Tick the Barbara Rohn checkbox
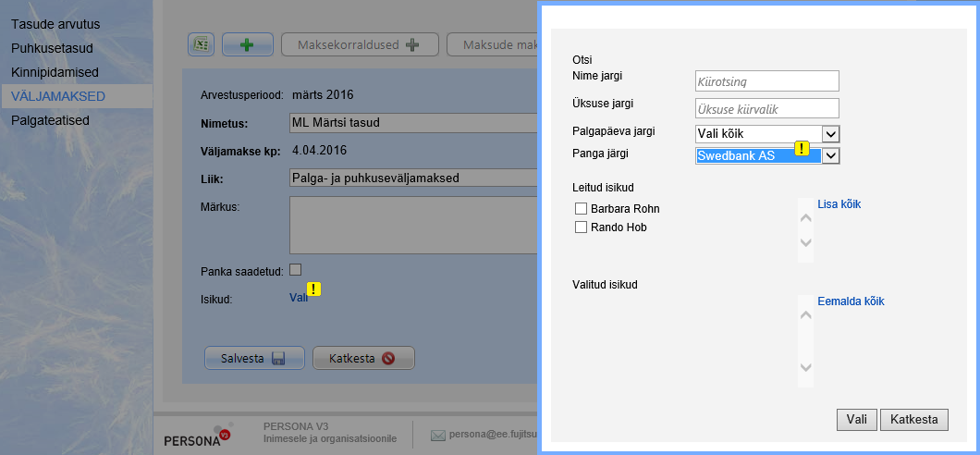 click(581, 208)
